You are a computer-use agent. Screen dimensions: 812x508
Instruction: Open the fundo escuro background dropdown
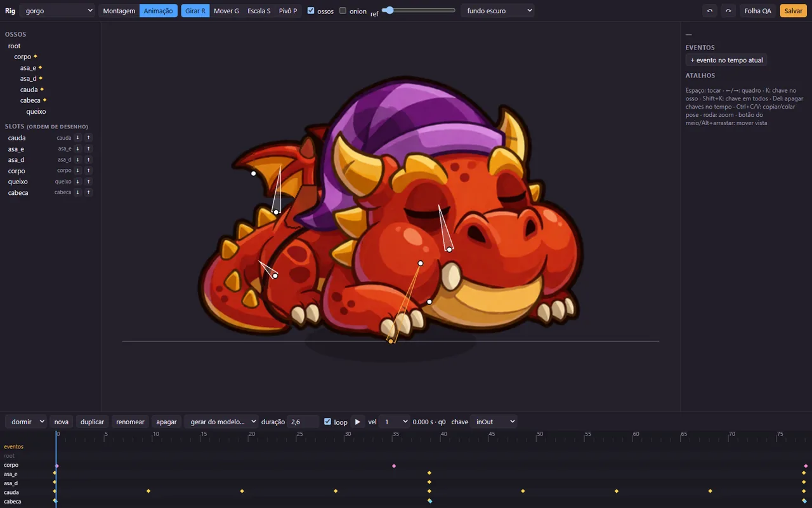point(497,11)
